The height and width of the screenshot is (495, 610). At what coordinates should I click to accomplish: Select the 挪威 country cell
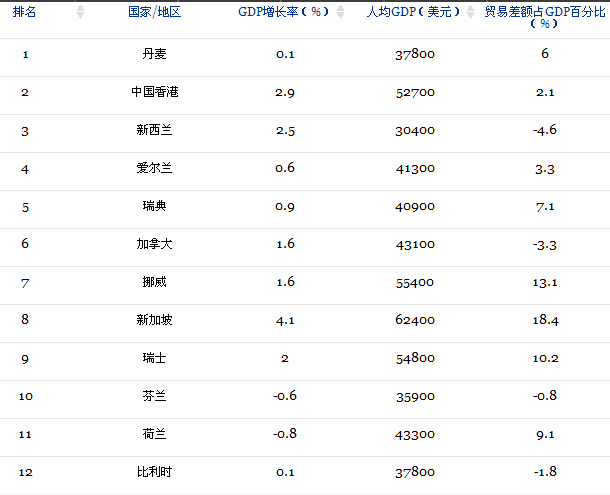click(x=154, y=282)
